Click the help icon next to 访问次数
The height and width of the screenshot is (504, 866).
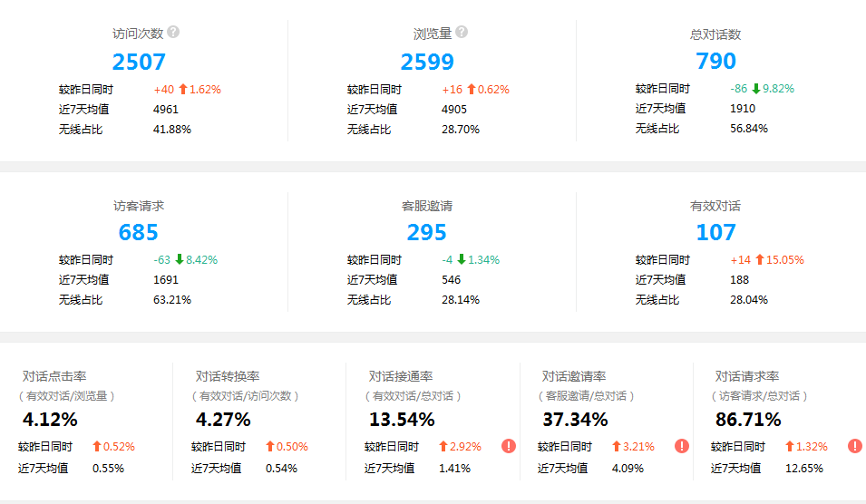pos(173,32)
